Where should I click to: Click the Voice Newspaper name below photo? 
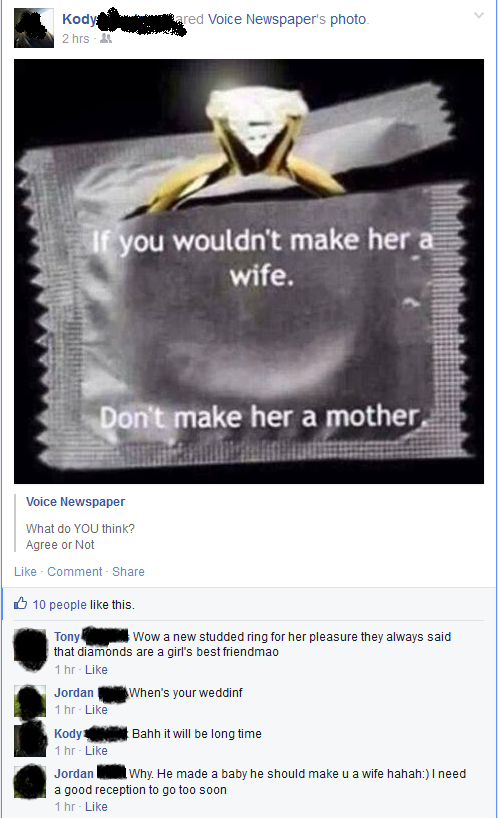pyautogui.click(x=76, y=502)
